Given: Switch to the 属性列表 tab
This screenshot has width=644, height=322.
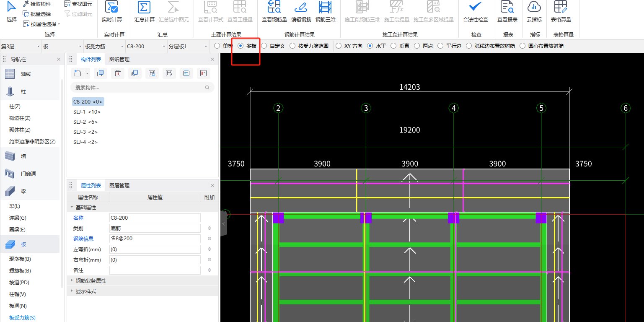Looking at the screenshot, I should [x=91, y=185].
